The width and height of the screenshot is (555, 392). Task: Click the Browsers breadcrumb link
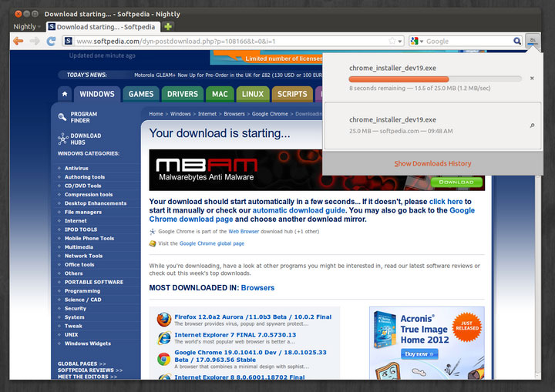234,114
